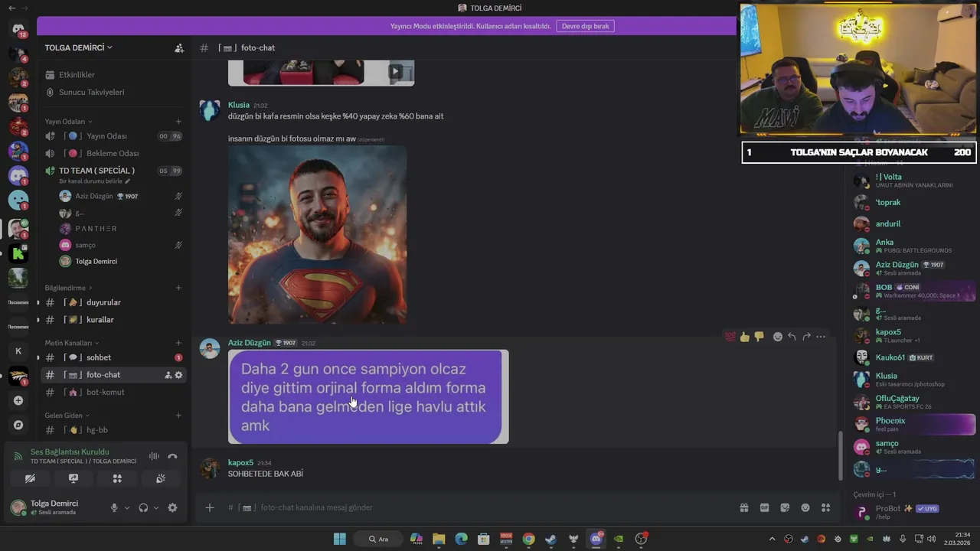Reply to Aziz Düzgün's message
Screen dimensions: 980x551
click(x=792, y=337)
